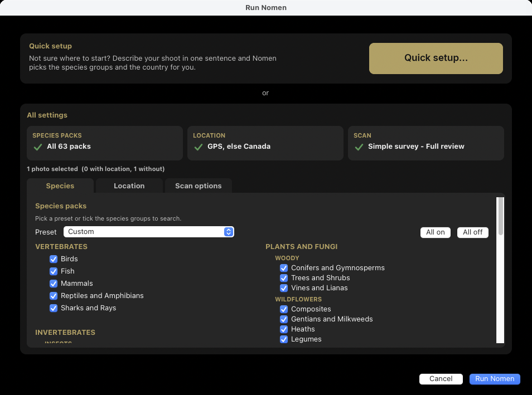The width and height of the screenshot is (532, 395).
Task: Switch to the Location tab
Action: click(x=129, y=186)
